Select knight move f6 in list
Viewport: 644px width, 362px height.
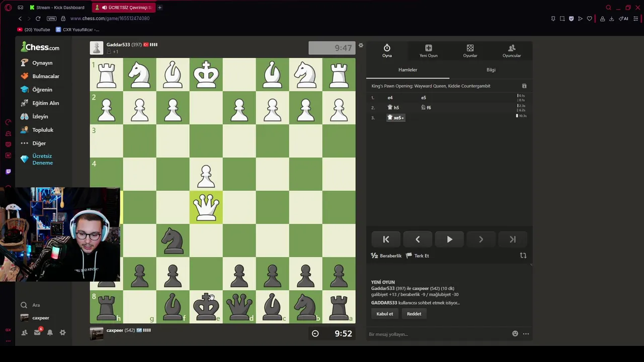tap(426, 108)
